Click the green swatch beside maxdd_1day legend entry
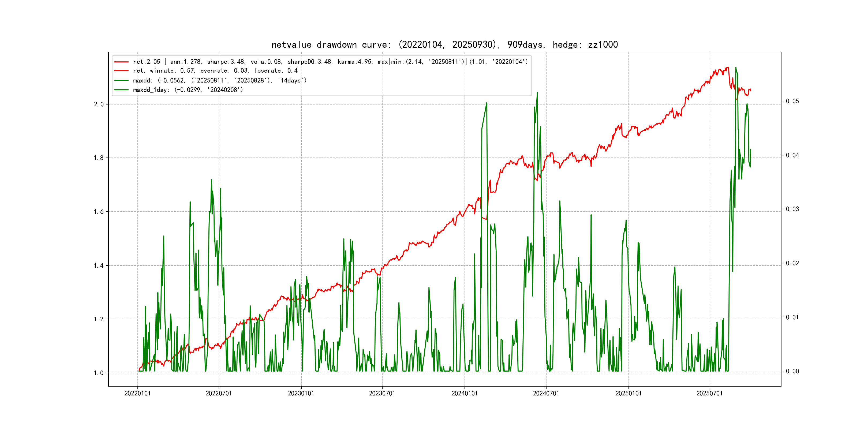The width and height of the screenshot is (868, 434). tap(121, 90)
